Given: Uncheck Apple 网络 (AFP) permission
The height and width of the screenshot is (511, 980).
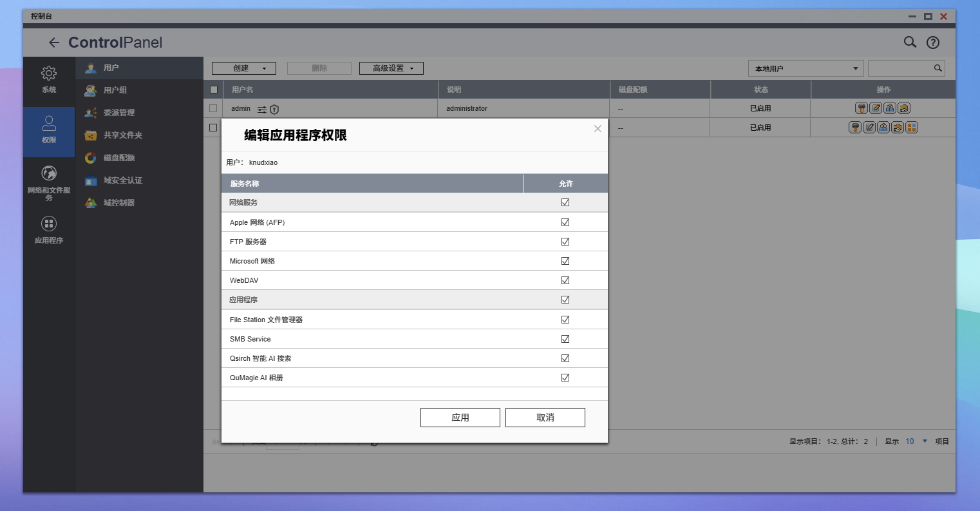Looking at the screenshot, I should coord(565,222).
